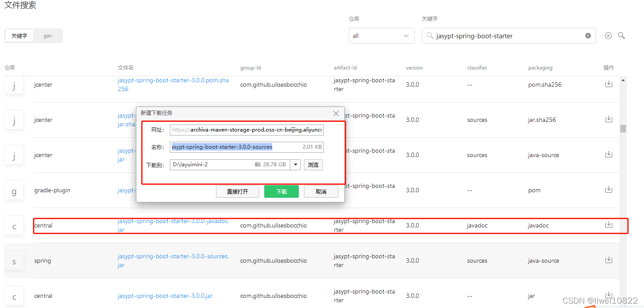Image resolution: width=644 pixels, height=308 pixels.
Task: Click the packaging column header
Action: tap(540, 68)
